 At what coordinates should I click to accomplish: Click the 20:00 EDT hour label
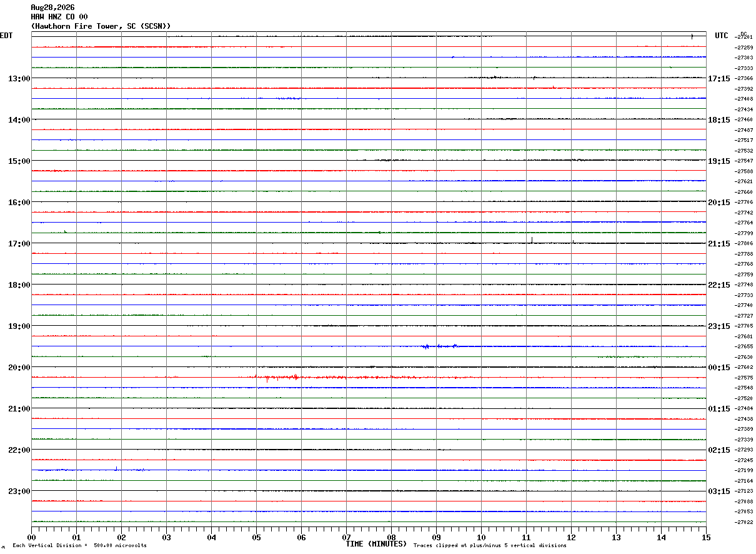[x=19, y=367]
